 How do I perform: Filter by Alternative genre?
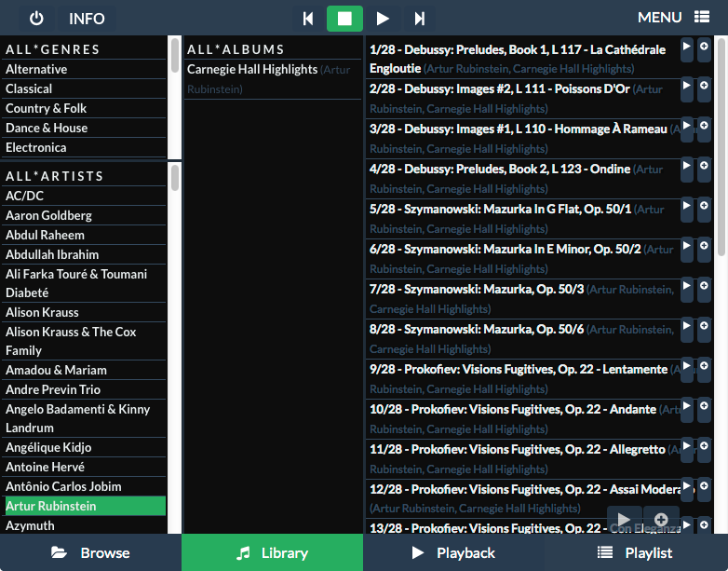[84, 69]
